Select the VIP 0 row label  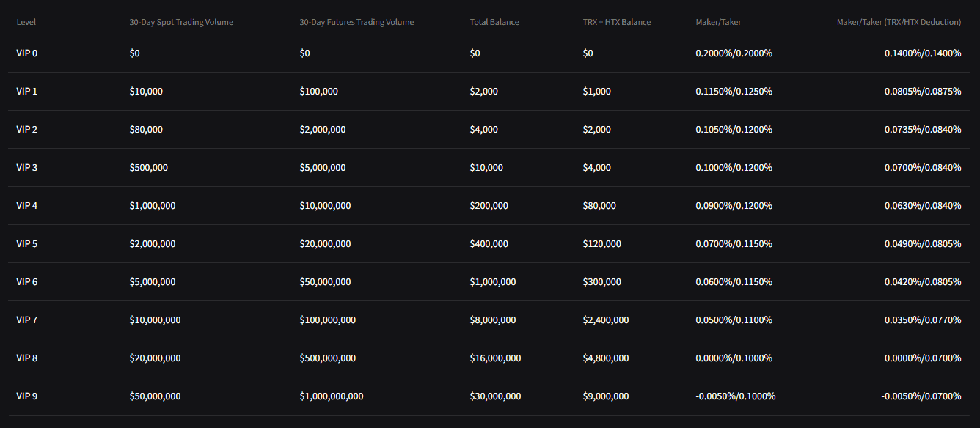pyautogui.click(x=26, y=53)
